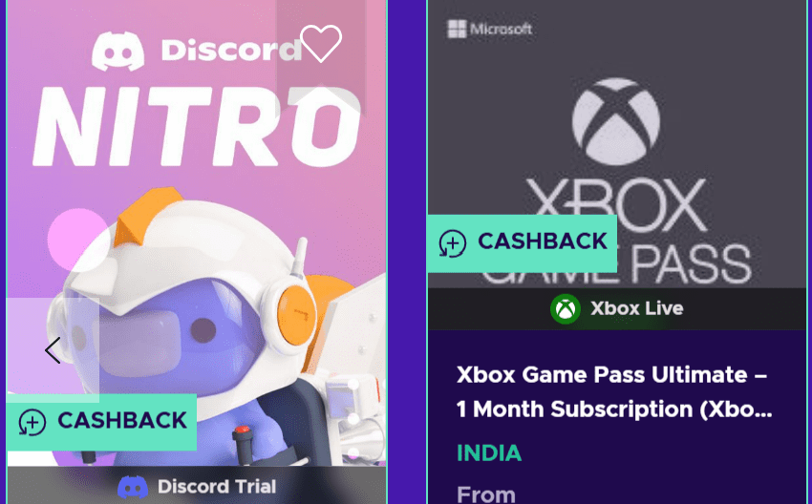Click the cashback plus icon on Discord card
The height and width of the screenshot is (504, 812).
click(x=32, y=422)
